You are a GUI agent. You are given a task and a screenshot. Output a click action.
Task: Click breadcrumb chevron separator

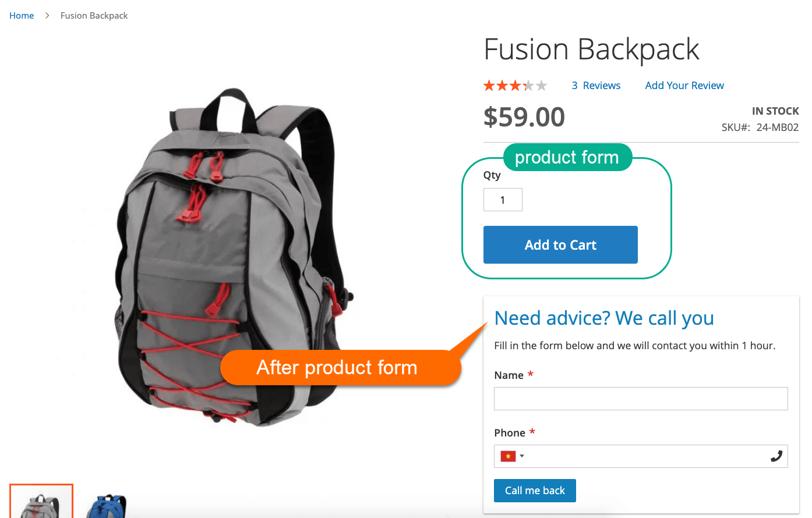click(x=47, y=16)
